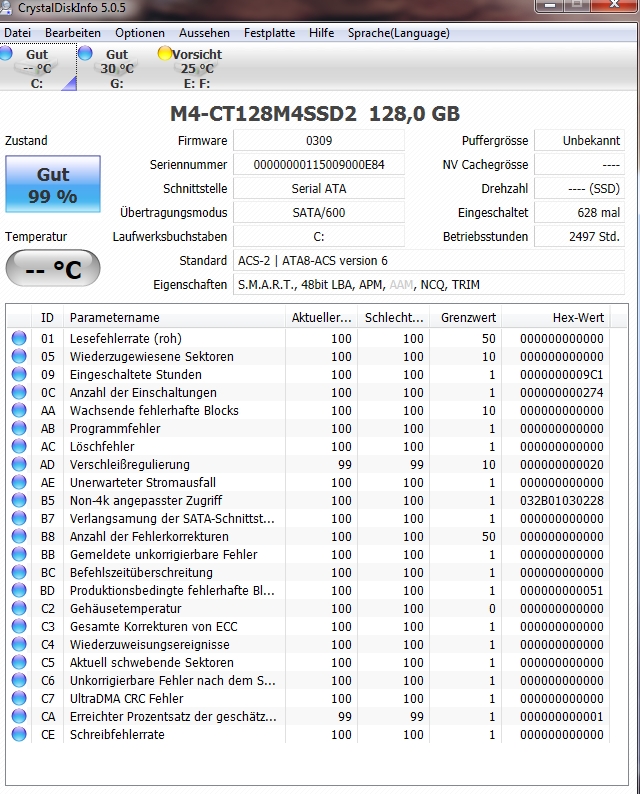Click status icon of Schreibfehlerrate row
This screenshot has height=794, width=640.
(19, 734)
